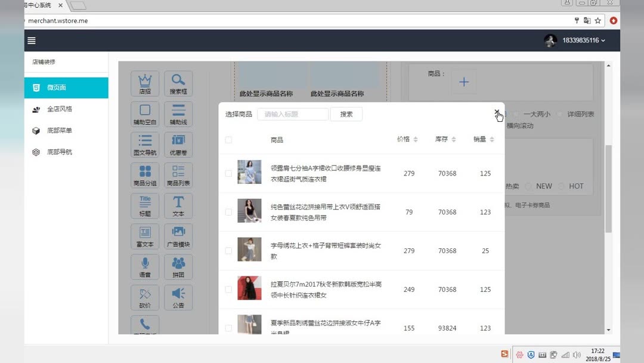Screen dimensions: 644x363
Task: Add a 公告 announcement component
Action: pyautogui.click(x=178, y=297)
